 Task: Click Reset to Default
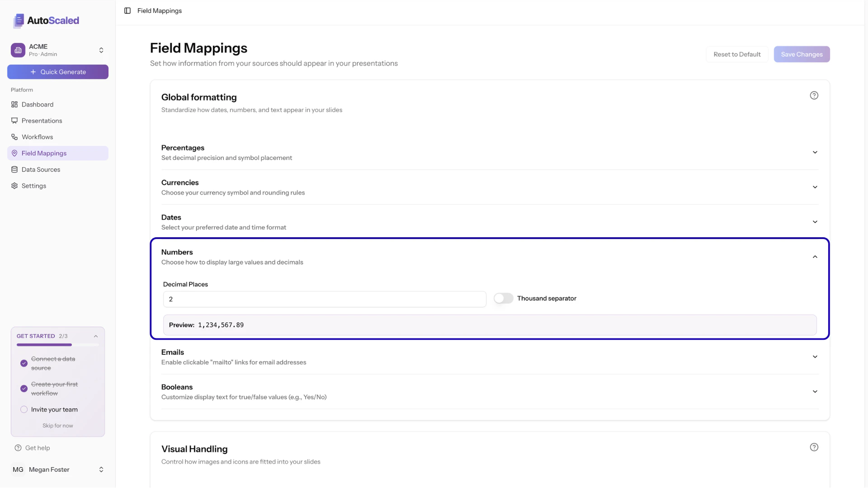(x=736, y=54)
